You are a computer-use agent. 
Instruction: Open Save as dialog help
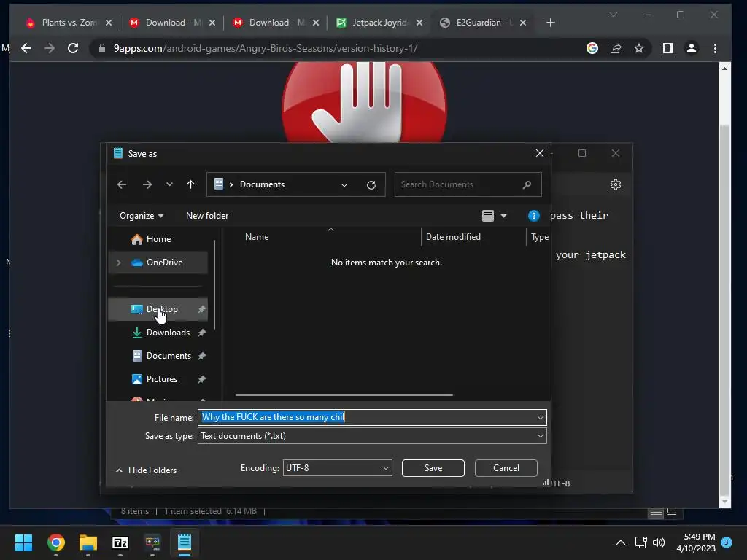[x=533, y=216]
